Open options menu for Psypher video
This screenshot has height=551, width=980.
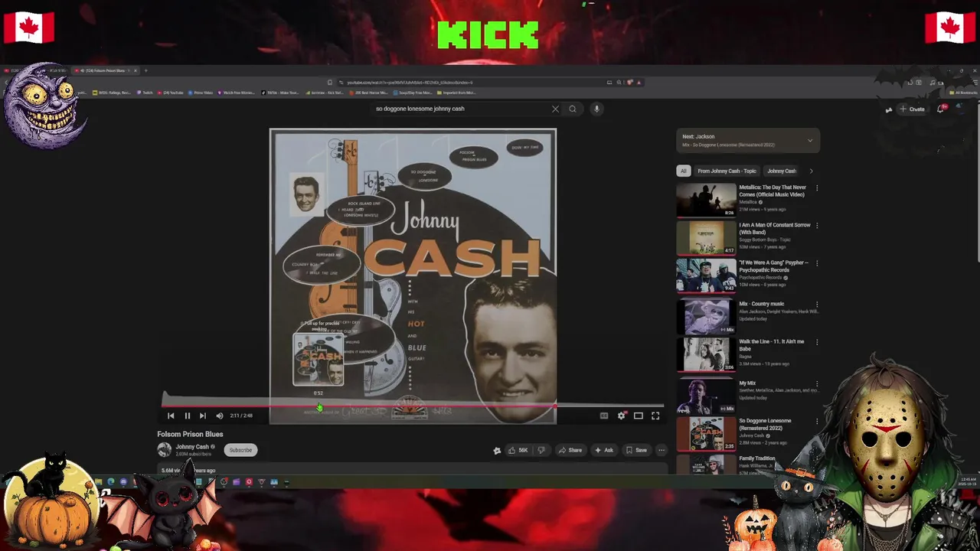point(817,263)
